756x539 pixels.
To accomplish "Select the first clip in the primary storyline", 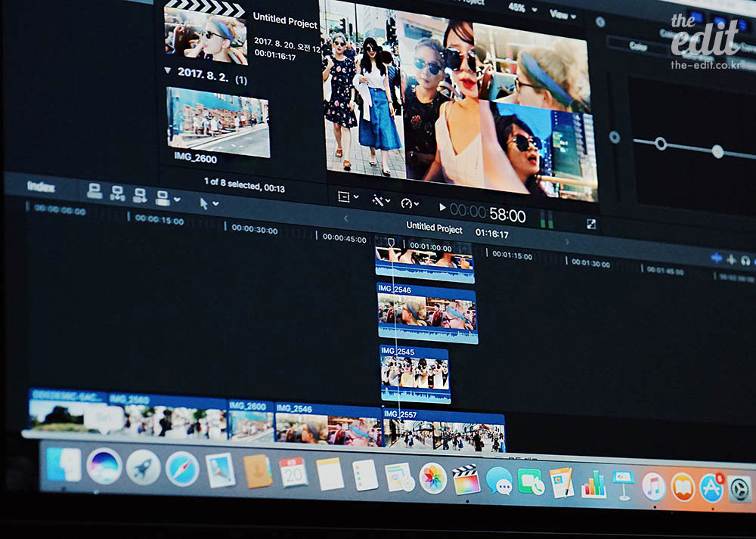I will coord(67,410).
